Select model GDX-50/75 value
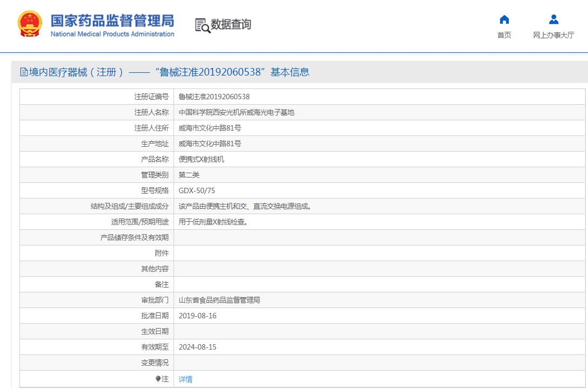Viewport: 588px width, 389px height. [197, 191]
